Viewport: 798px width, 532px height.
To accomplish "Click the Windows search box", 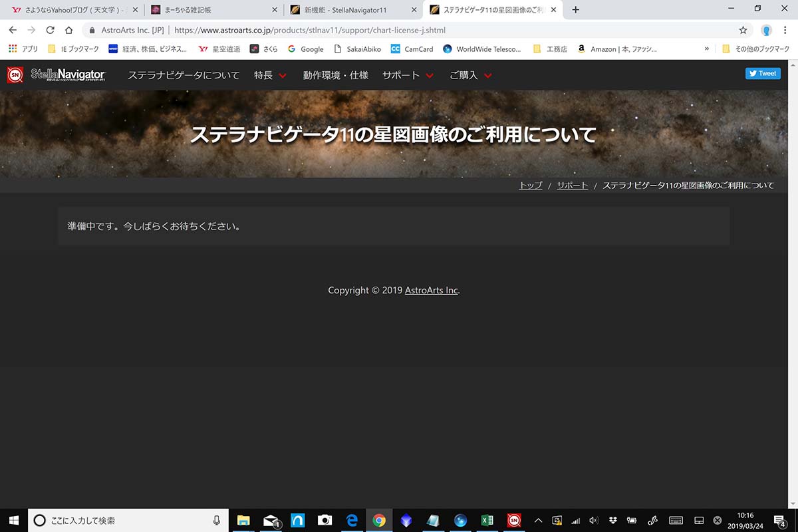I will click(128, 520).
